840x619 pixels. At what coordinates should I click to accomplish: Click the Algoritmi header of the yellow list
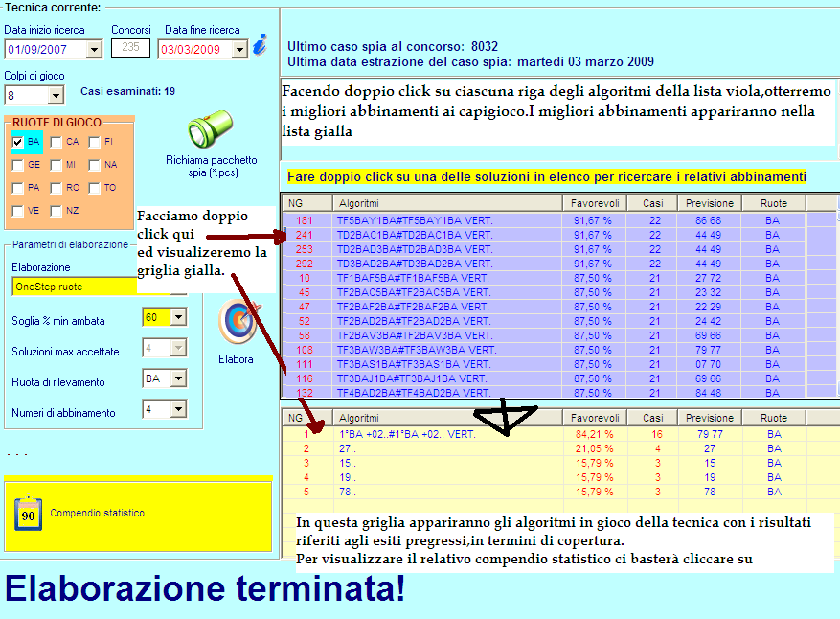447,418
